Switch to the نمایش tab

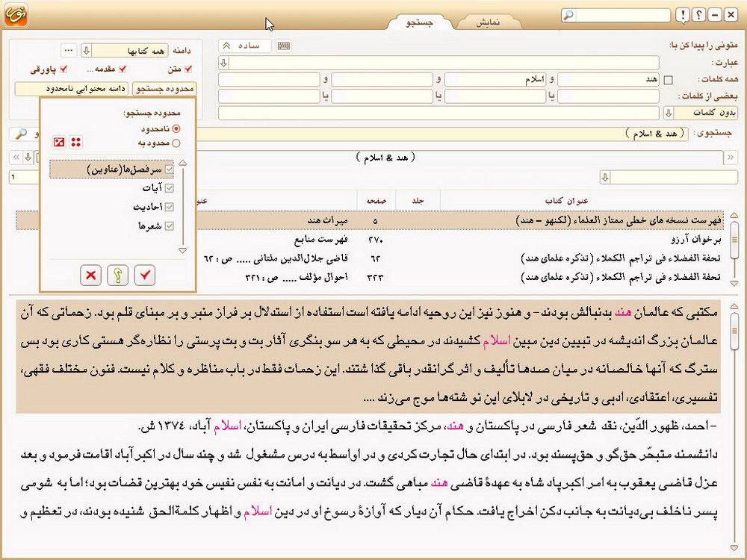pyautogui.click(x=489, y=22)
